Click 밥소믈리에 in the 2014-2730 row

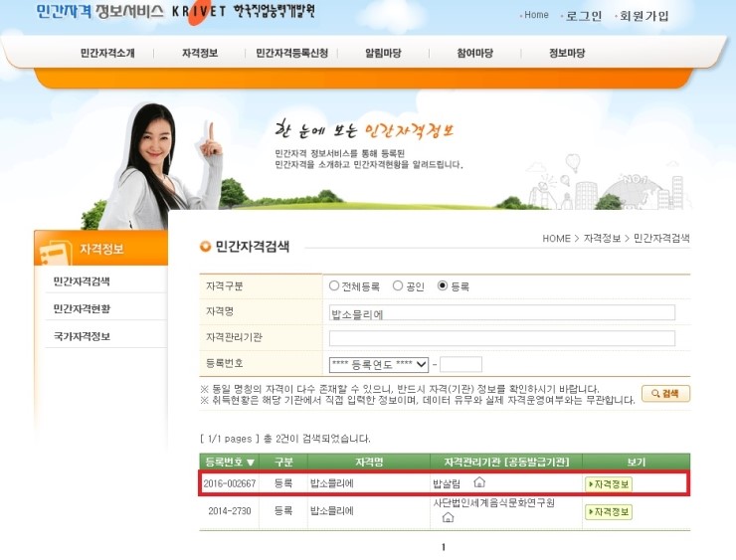[x=332, y=510]
